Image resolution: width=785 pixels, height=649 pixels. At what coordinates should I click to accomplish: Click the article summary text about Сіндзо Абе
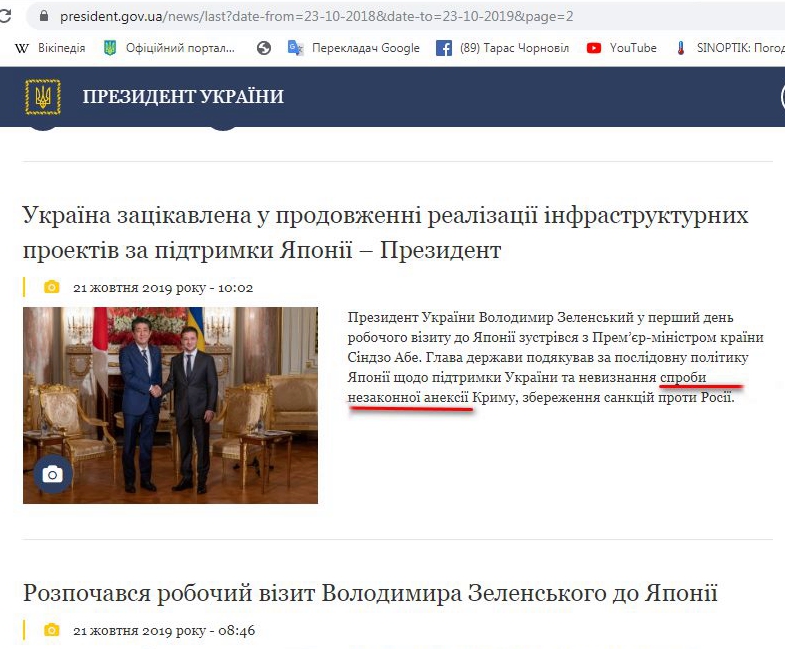pos(556,357)
